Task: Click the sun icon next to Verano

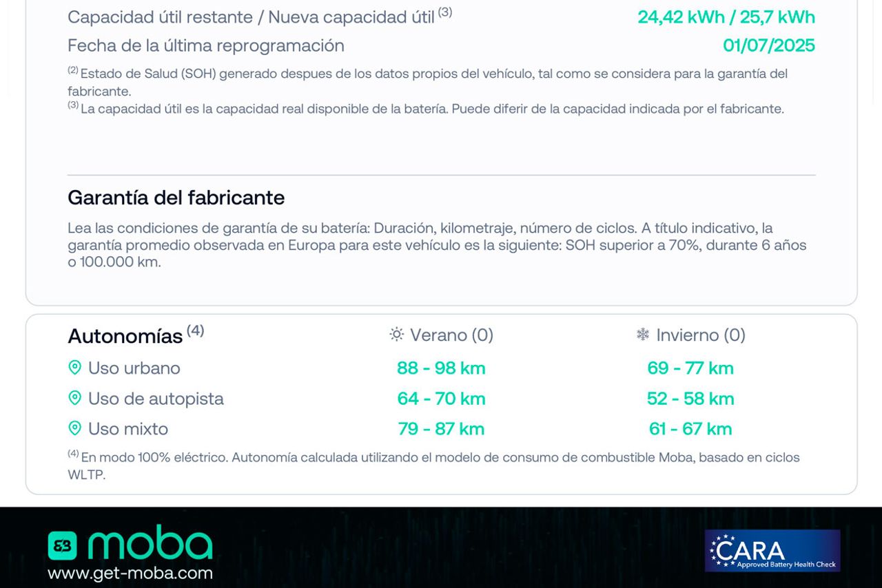Action: click(x=396, y=335)
